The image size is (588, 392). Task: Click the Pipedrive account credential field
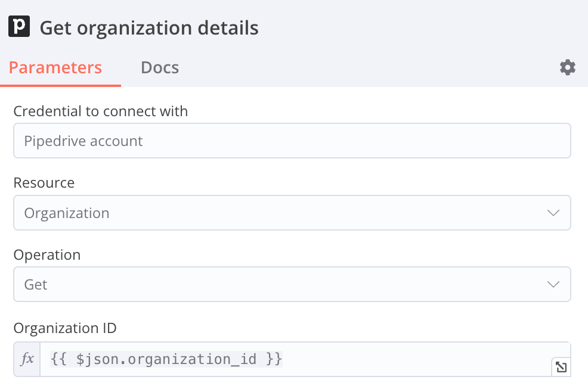coord(292,141)
